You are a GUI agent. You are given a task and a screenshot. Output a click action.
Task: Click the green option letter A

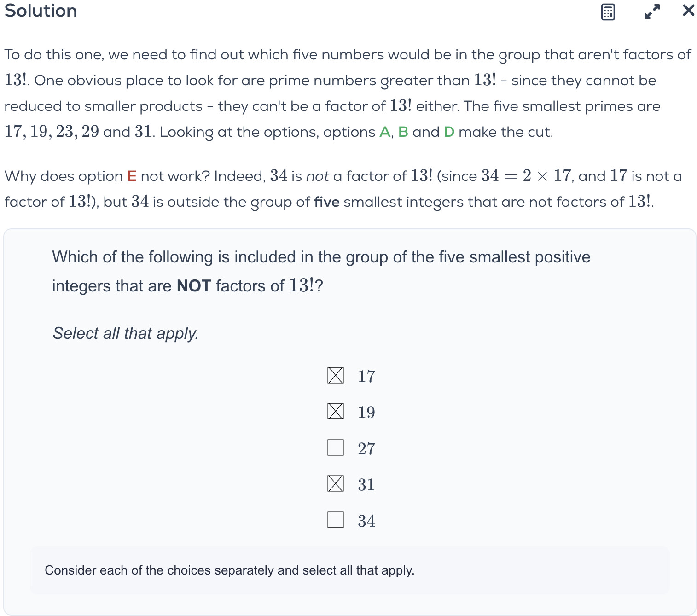click(384, 132)
